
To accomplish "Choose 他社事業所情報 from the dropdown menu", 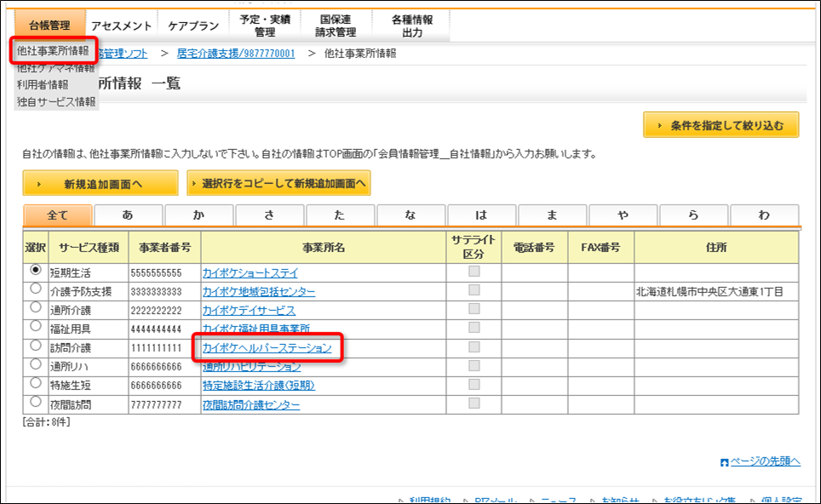I will [x=53, y=51].
